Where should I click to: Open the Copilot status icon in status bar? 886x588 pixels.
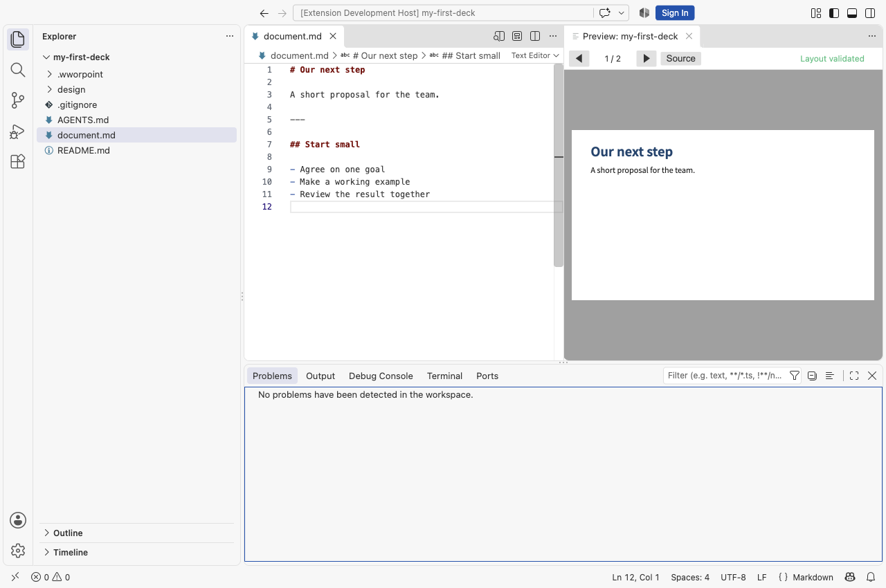[850, 577]
